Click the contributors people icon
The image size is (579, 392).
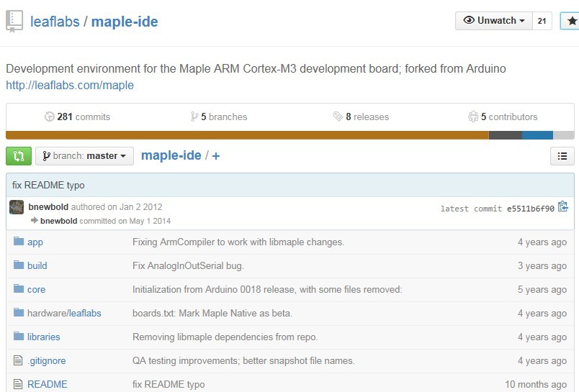pyautogui.click(x=473, y=117)
